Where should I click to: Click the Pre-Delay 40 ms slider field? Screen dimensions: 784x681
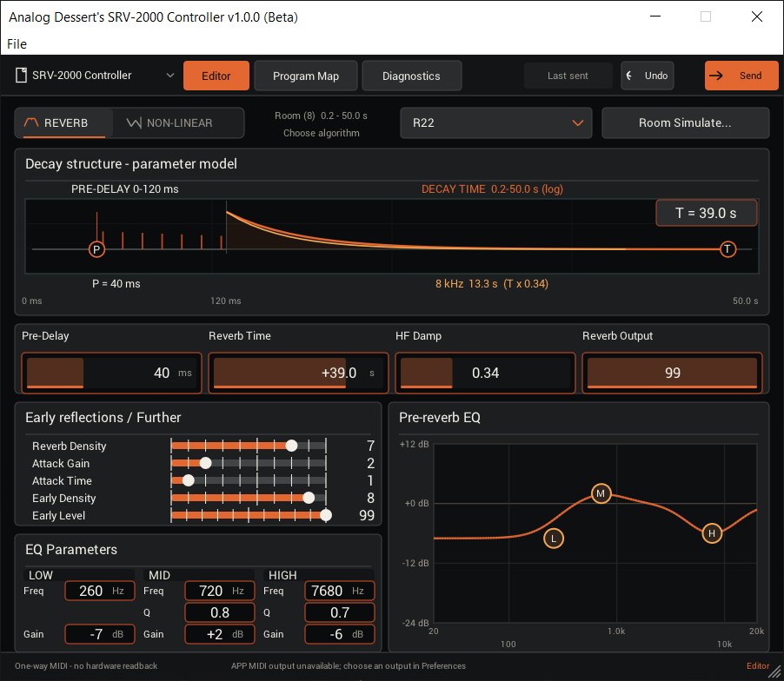111,373
